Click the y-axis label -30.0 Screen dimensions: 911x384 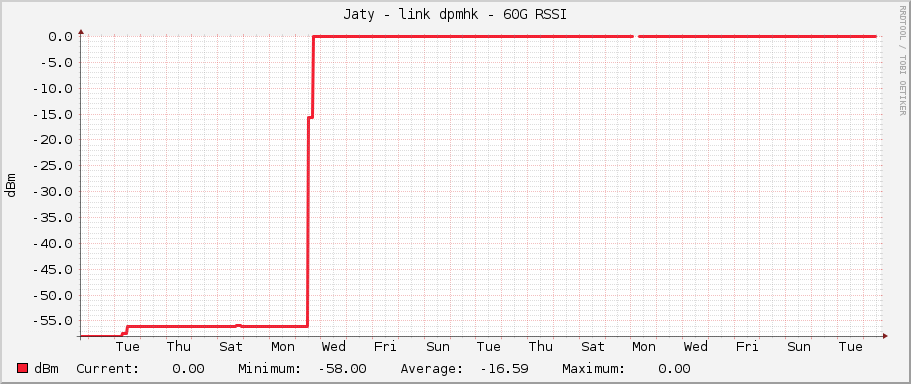pyautogui.click(x=52, y=192)
